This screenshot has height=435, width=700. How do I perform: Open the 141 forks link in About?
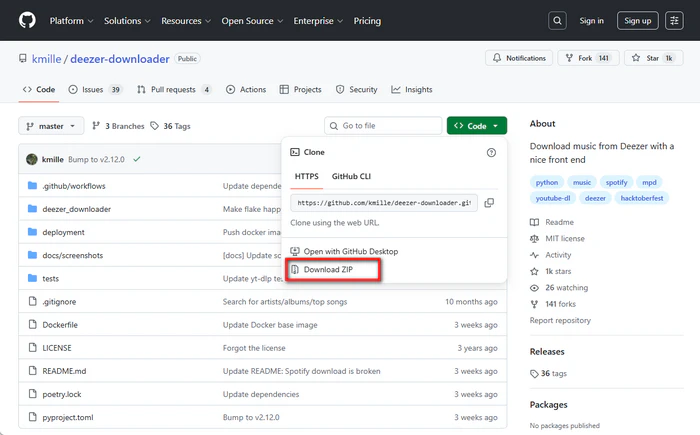[560, 304]
